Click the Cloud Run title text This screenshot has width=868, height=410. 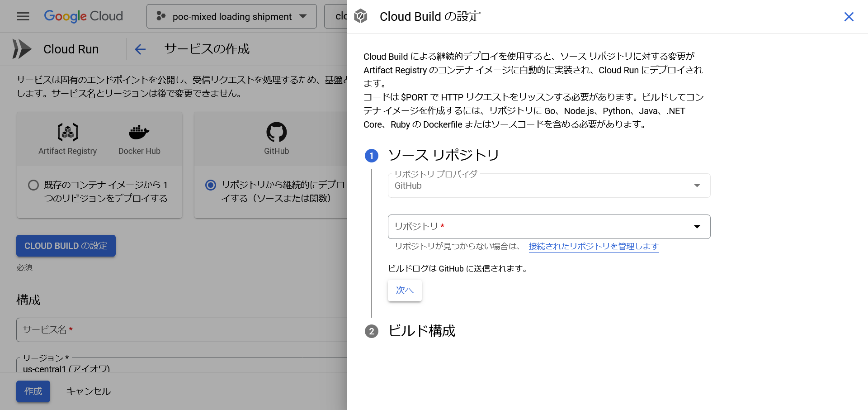71,49
